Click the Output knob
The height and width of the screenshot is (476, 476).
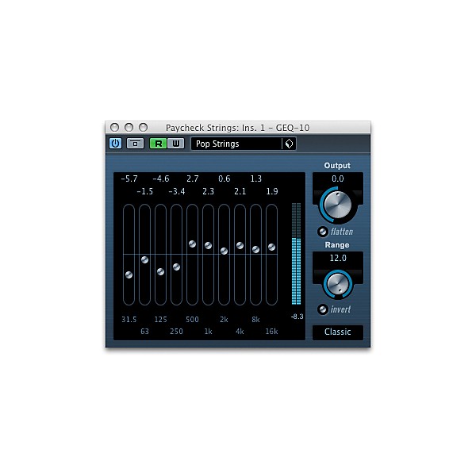point(338,205)
